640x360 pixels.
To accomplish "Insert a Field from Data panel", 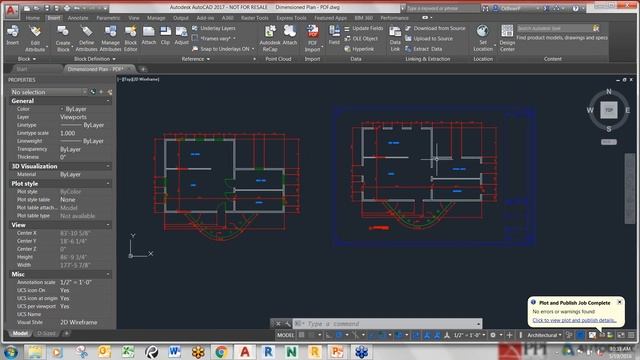I will pyautogui.click(x=334, y=35).
